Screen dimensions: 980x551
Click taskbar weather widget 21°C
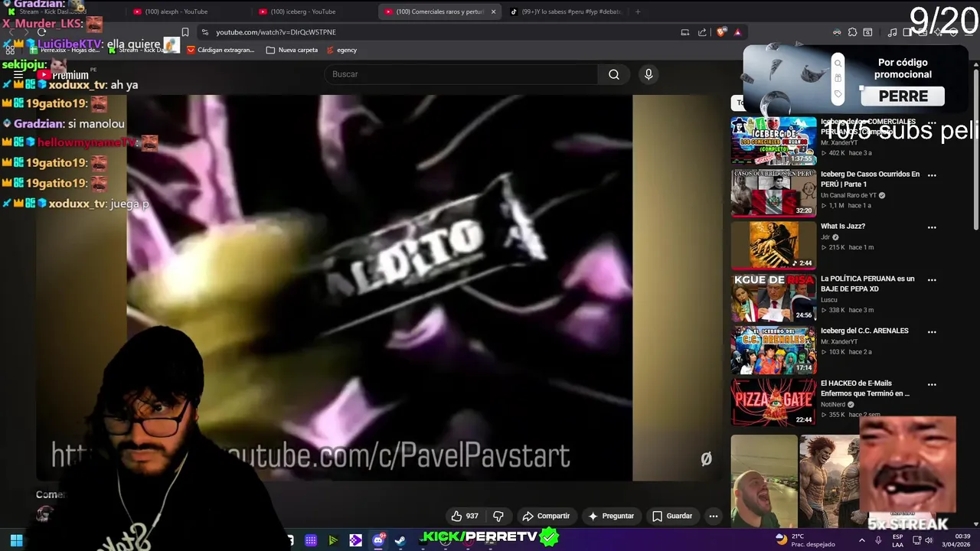[x=804, y=540]
